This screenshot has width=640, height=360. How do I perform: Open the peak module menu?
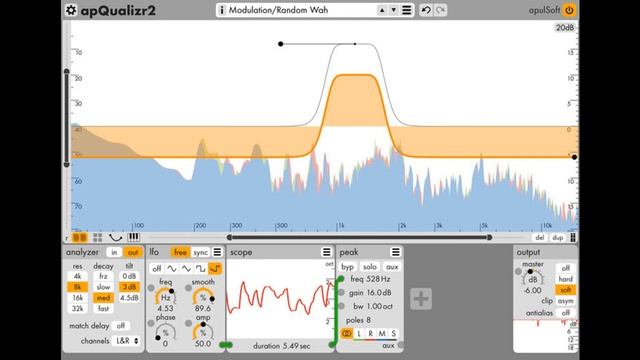pos(396,252)
